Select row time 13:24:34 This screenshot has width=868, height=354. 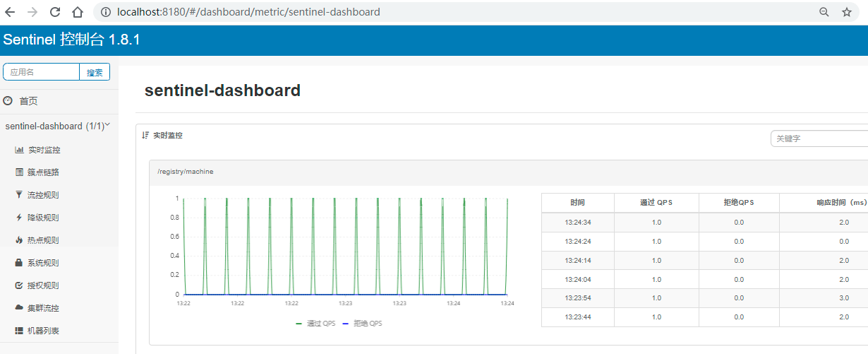pyautogui.click(x=578, y=222)
